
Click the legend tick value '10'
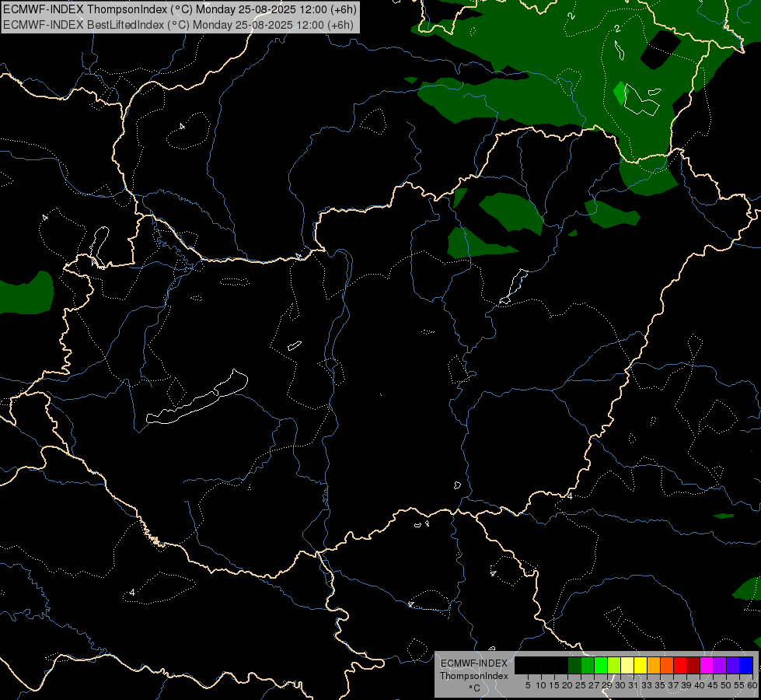541,685
